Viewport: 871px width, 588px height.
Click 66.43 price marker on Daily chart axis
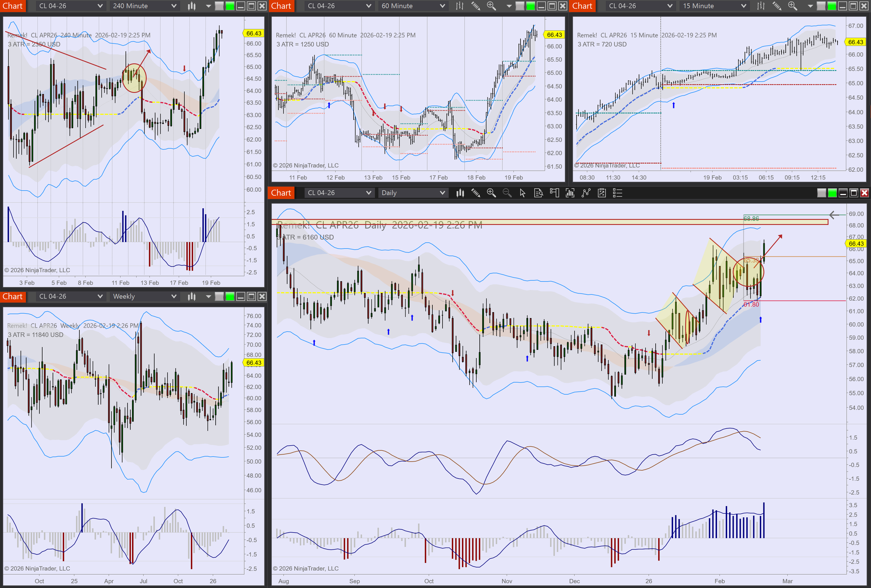click(x=856, y=243)
